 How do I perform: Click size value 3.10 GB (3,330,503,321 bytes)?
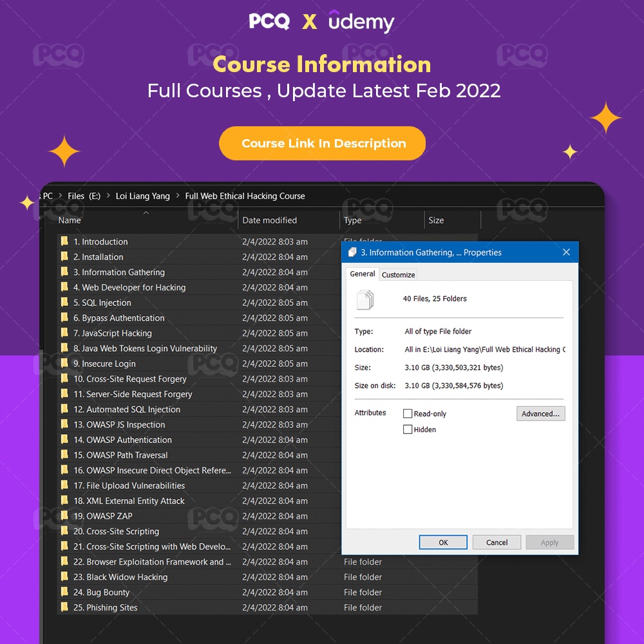(x=454, y=367)
